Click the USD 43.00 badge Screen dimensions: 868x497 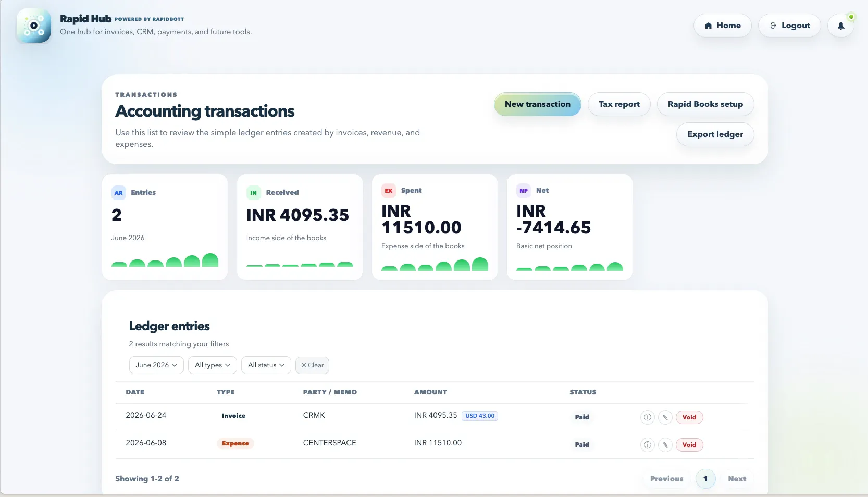coord(480,416)
